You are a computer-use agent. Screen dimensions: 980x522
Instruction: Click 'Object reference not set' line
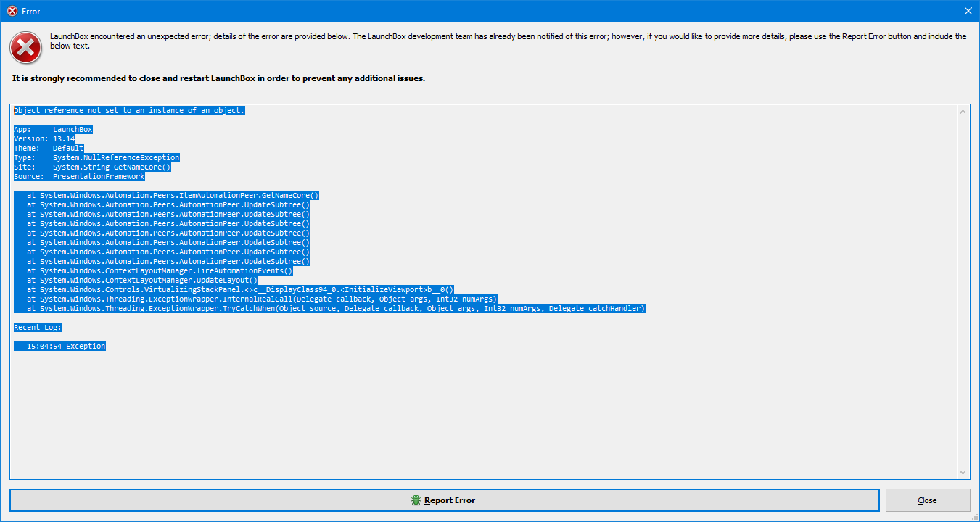tap(129, 111)
